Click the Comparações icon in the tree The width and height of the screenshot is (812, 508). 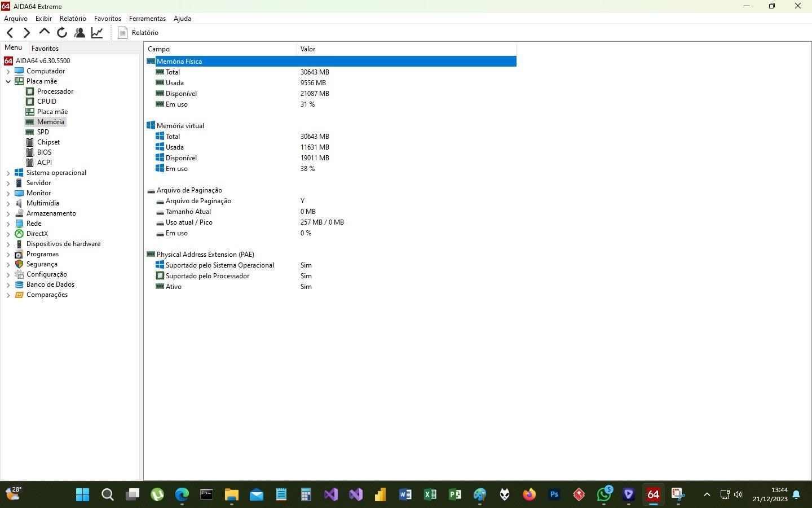click(19, 295)
